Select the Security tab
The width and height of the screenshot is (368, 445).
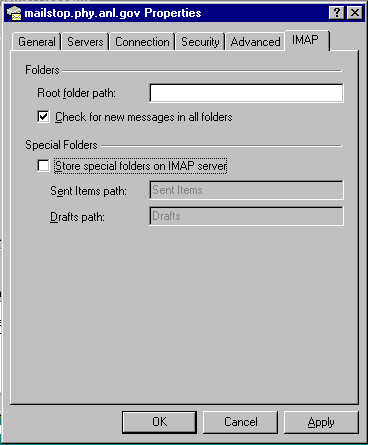click(200, 42)
